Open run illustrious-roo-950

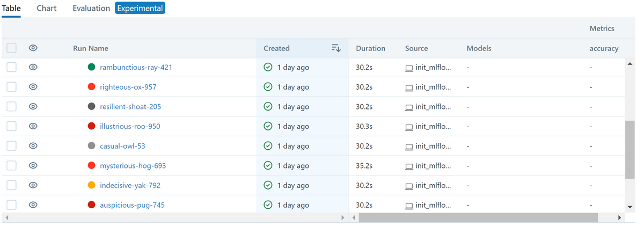pos(130,126)
